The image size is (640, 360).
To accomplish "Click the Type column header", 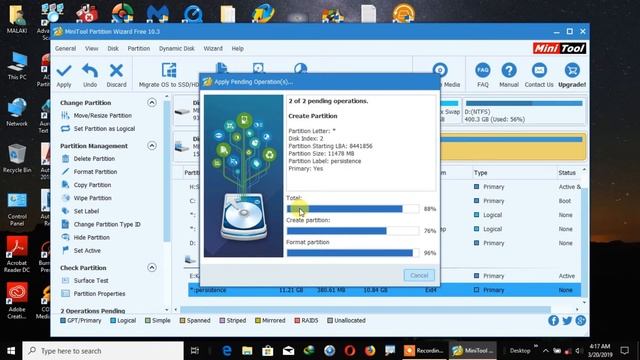I will click(480, 173).
